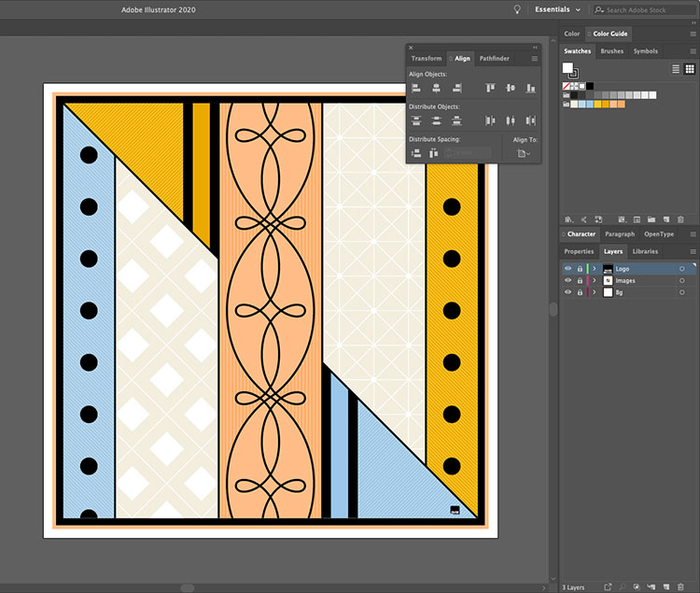Click Horizontal Distribute Center icon

pyautogui.click(x=511, y=120)
